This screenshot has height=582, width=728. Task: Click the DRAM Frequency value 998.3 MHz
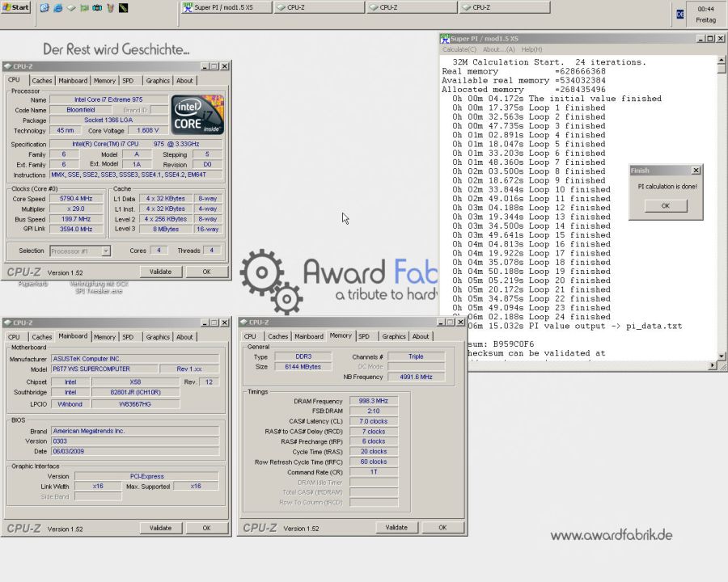pos(374,401)
